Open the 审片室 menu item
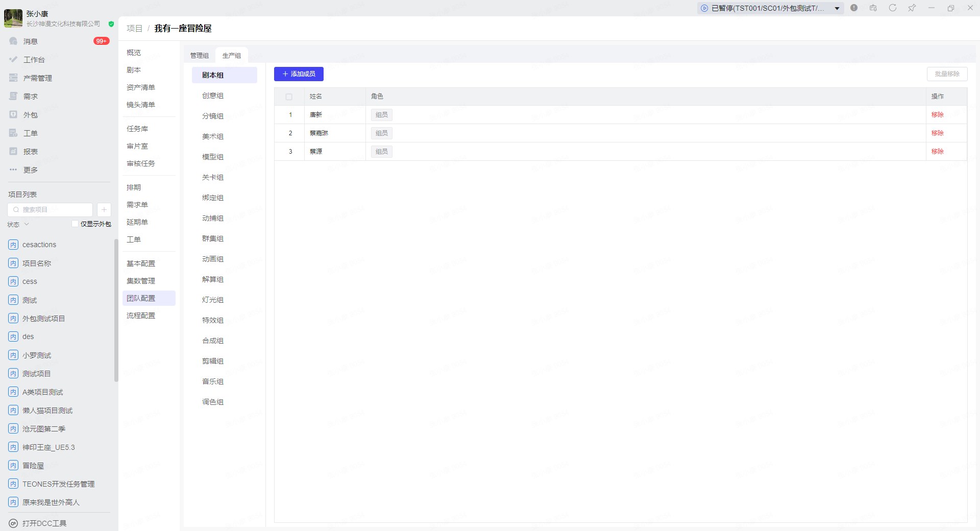The width and height of the screenshot is (980, 531). (x=137, y=146)
